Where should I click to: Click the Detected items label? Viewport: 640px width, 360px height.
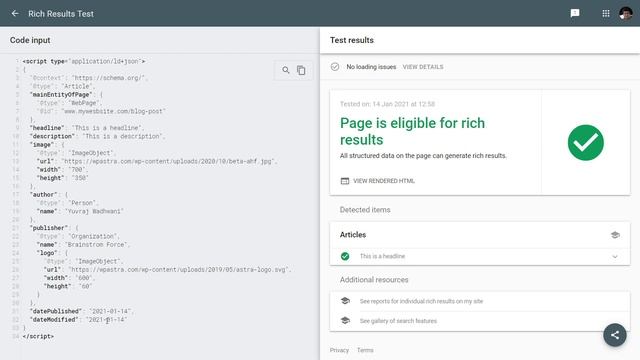[x=365, y=210]
